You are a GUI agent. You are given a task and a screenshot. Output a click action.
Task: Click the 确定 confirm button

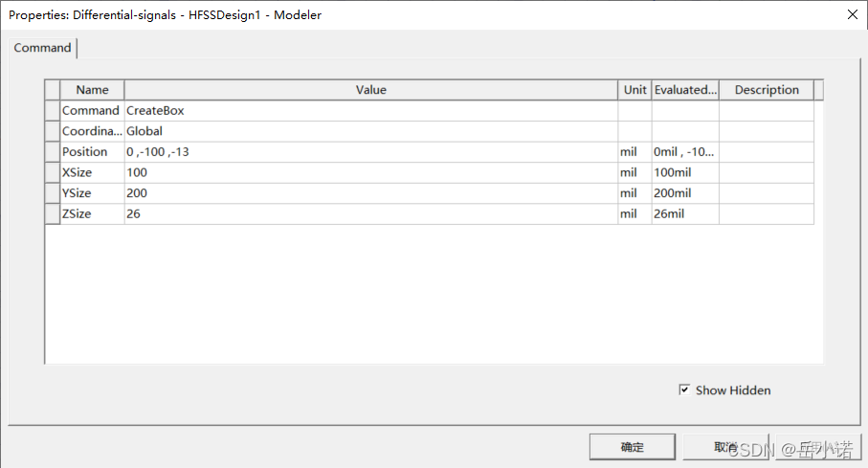pos(633,447)
